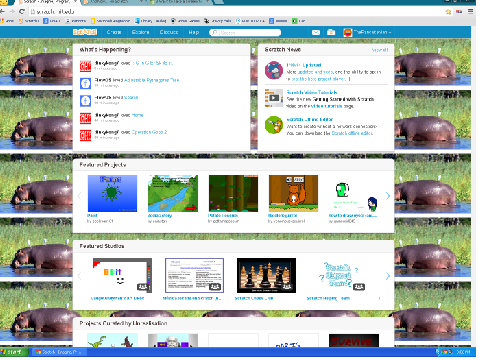Go to next Featured Studios page arrow

coord(388,276)
